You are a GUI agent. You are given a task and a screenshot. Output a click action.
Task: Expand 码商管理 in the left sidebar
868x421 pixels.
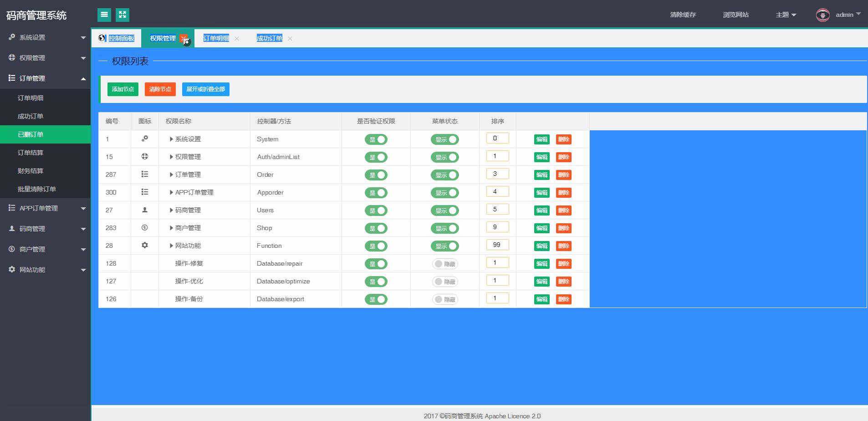tap(46, 229)
